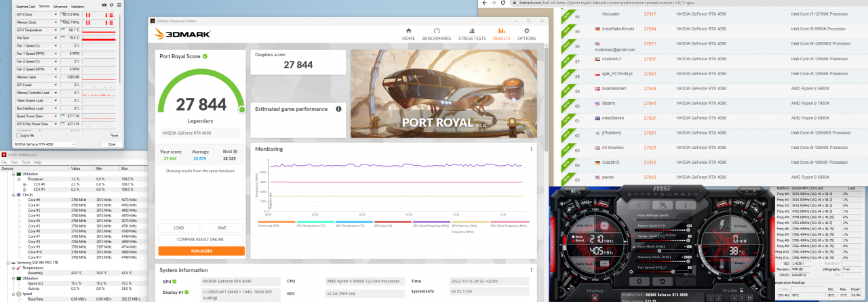Screen dimensions: 868x302
Task: Switch to the Advanced tab in GPU-Z
Action: click(x=60, y=6)
